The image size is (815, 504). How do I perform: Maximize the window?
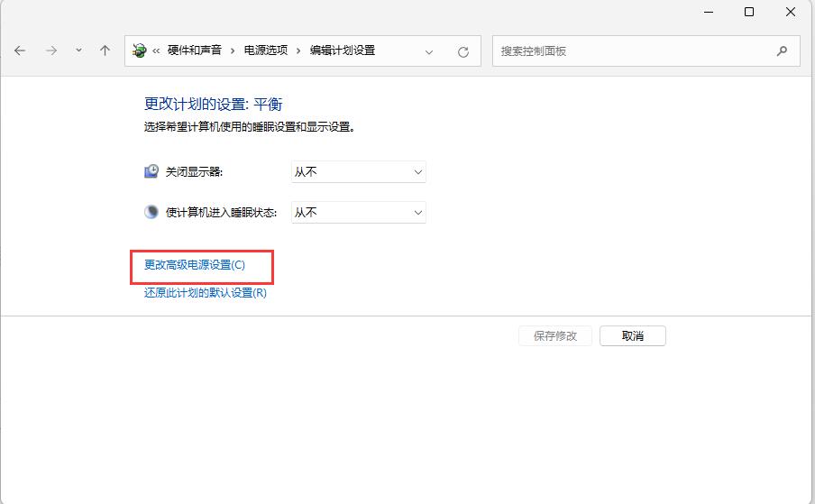749,12
